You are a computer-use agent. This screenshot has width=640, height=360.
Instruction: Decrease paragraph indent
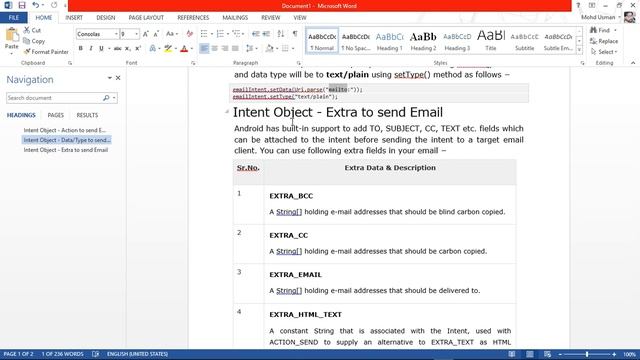(256, 34)
